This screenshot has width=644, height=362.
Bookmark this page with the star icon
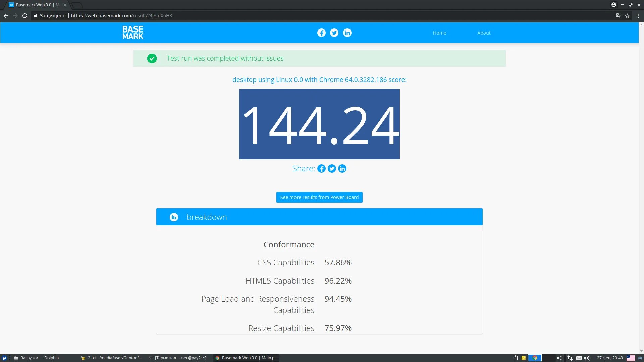click(627, 16)
